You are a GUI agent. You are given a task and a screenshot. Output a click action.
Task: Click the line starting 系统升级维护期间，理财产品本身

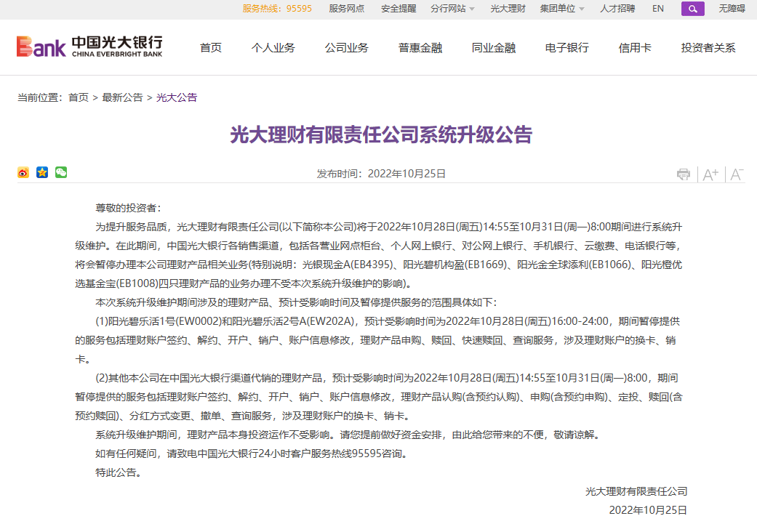(348, 435)
